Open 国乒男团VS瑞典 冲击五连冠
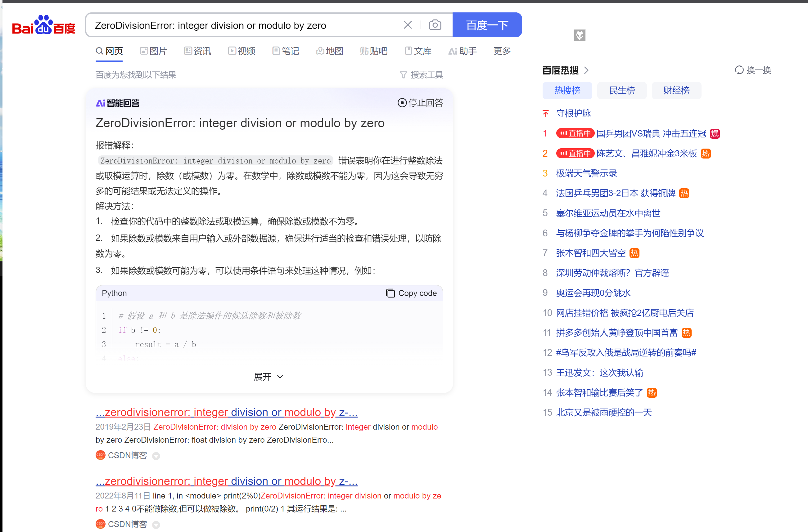This screenshot has width=808, height=532. [x=651, y=133]
